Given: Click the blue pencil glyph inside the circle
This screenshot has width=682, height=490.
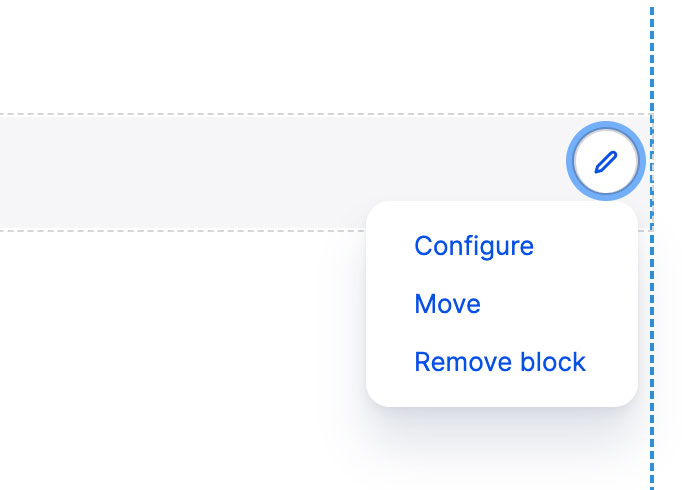Looking at the screenshot, I should pos(605,162).
